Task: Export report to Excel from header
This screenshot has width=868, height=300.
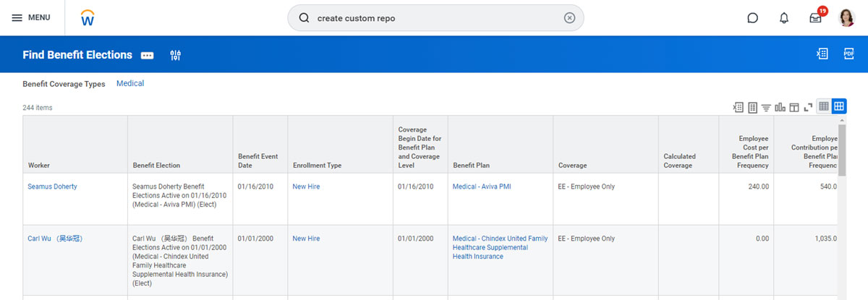Action: (x=822, y=54)
